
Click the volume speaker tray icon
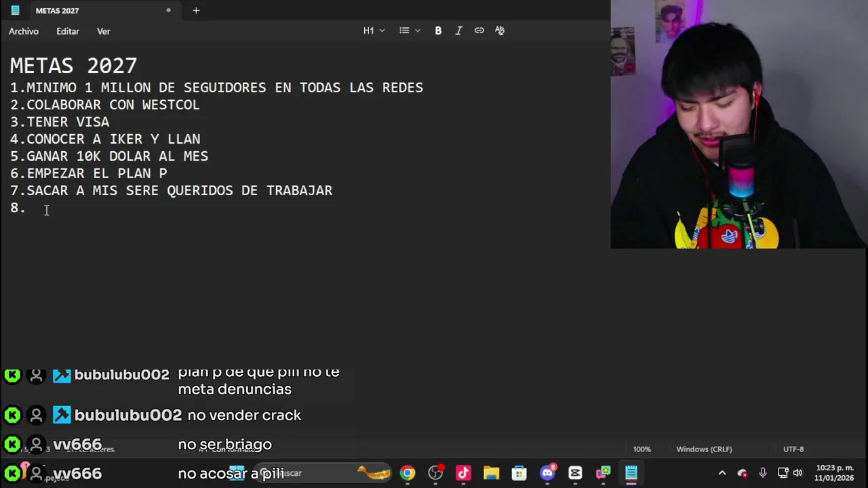(x=797, y=473)
